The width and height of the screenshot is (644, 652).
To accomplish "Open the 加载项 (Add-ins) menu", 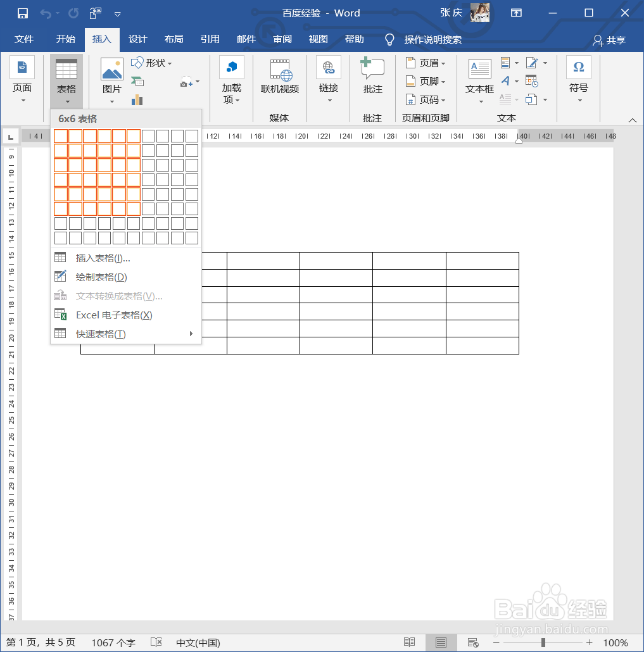I will coord(232,81).
